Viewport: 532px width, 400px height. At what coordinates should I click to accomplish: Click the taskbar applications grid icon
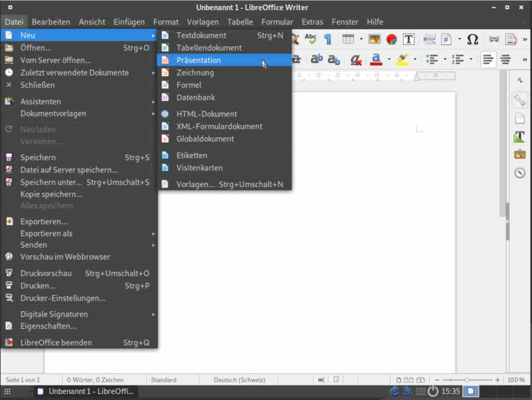point(7,392)
